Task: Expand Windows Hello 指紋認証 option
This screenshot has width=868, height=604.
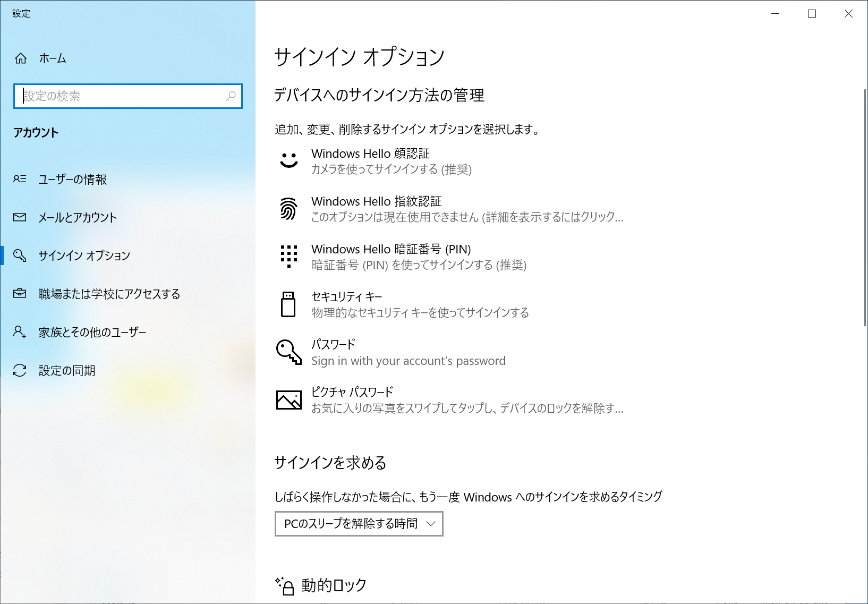Action: point(449,209)
